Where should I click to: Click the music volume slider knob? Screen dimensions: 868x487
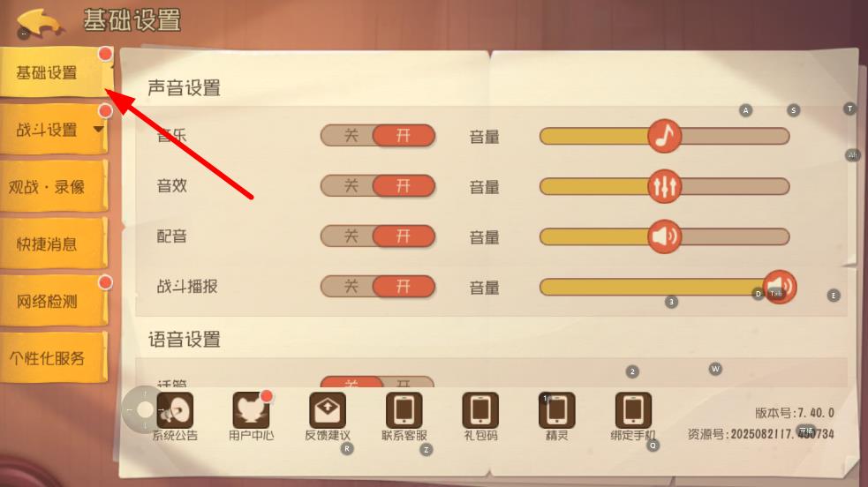click(x=664, y=136)
